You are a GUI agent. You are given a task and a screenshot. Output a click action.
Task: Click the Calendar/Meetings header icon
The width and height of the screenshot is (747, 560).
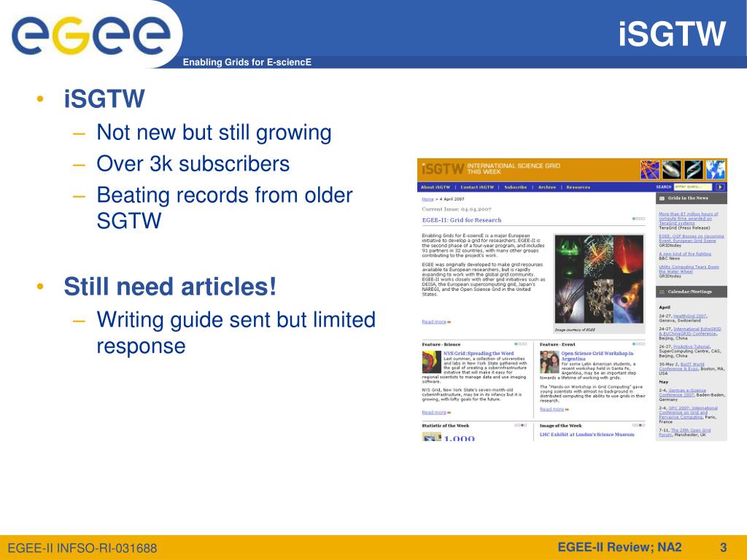click(x=662, y=292)
